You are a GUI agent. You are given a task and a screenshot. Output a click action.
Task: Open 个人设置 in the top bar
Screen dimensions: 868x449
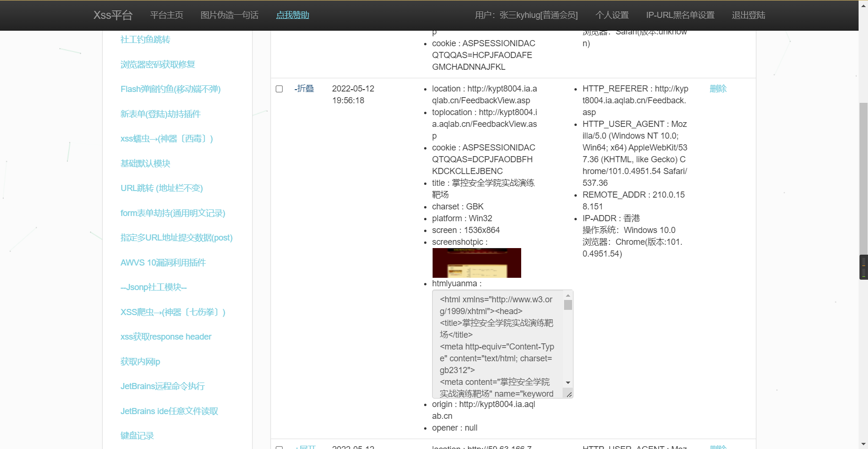tap(612, 15)
